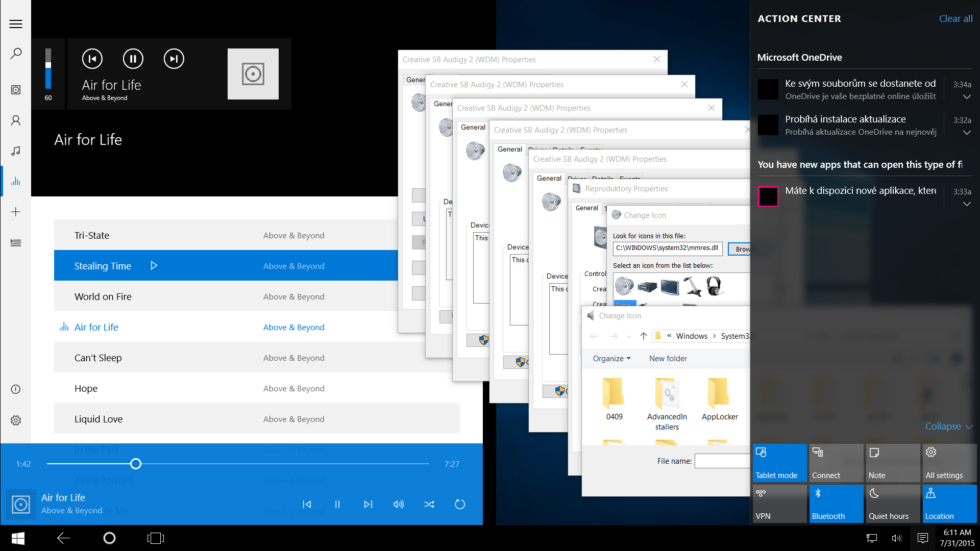Select the headphones icon in Change Icon list
The image size is (980, 551).
tap(714, 286)
